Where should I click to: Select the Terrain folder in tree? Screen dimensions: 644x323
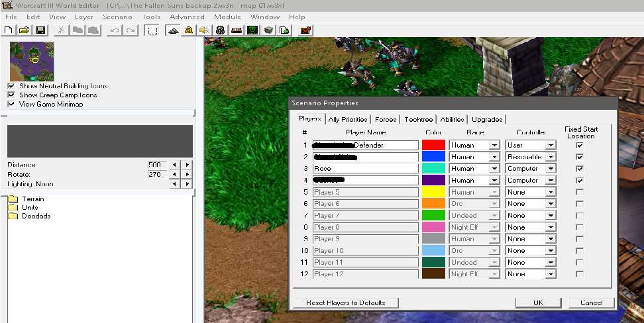[27, 199]
